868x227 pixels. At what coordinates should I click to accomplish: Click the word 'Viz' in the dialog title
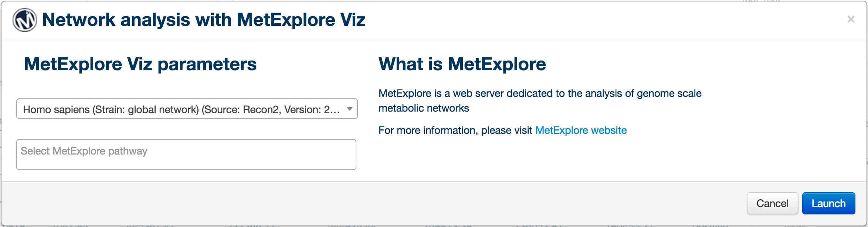(x=353, y=20)
